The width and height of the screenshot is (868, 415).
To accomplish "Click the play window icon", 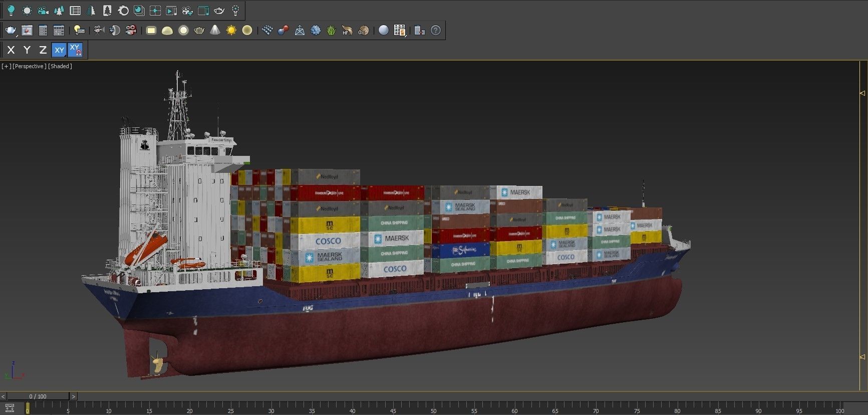I will pos(171,10).
